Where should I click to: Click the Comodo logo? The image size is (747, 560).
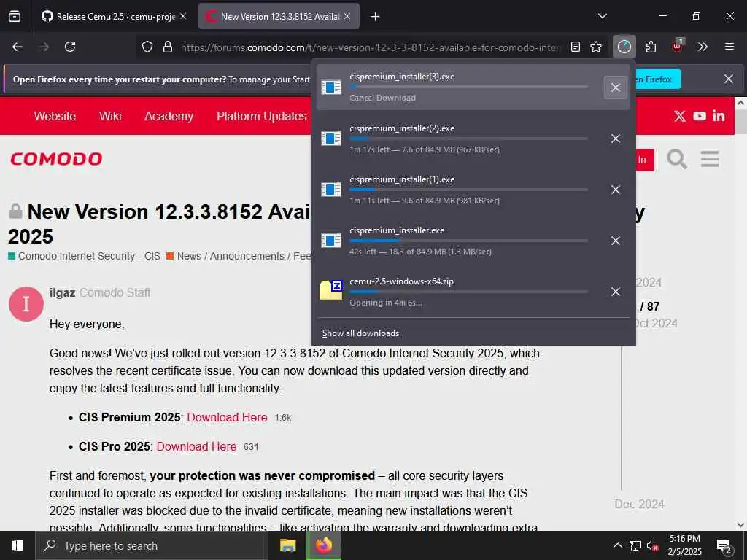[x=56, y=159]
